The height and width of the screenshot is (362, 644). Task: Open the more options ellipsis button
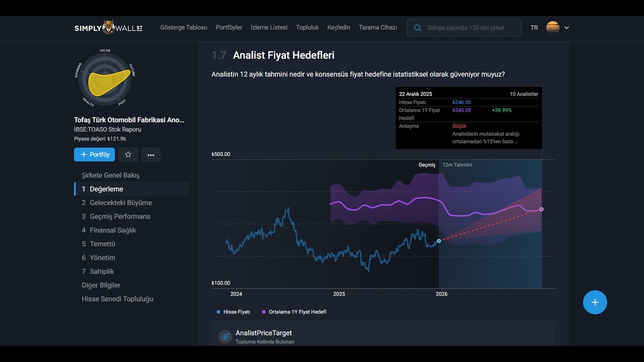point(151,154)
